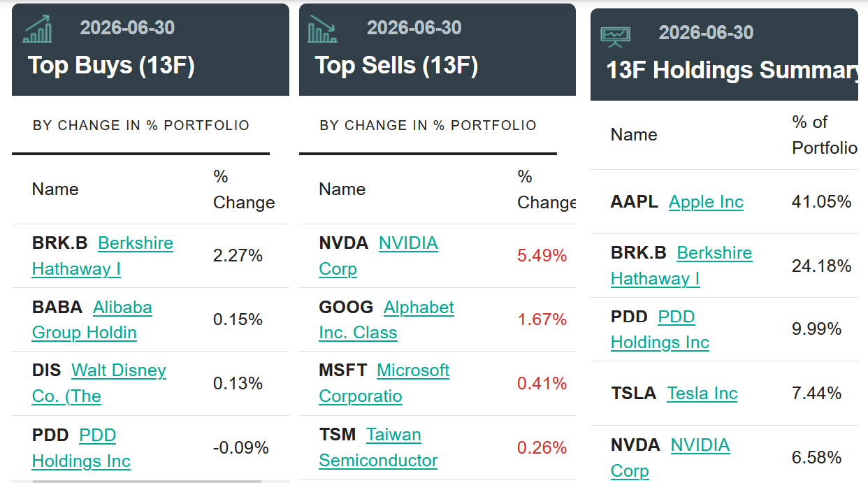Image resolution: width=868 pixels, height=483 pixels.
Task: Open Berkshire Hathaway link in Top Buys
Action: point(103,256)
